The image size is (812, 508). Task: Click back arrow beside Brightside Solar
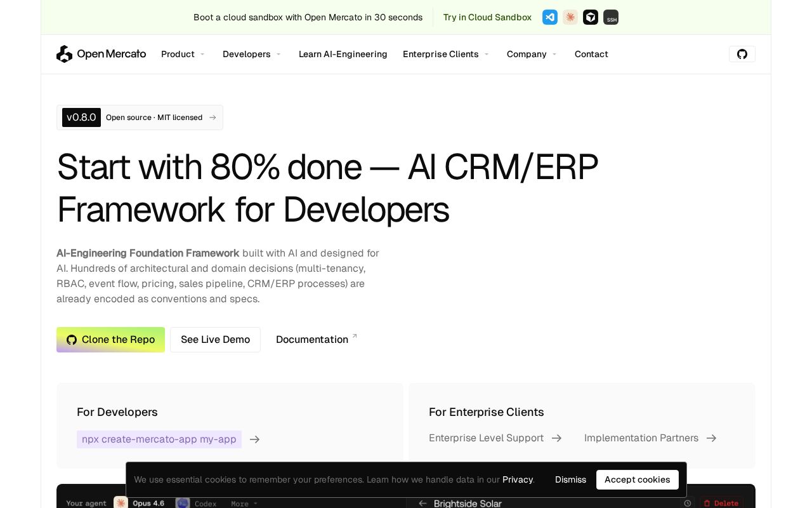point(422,504)
